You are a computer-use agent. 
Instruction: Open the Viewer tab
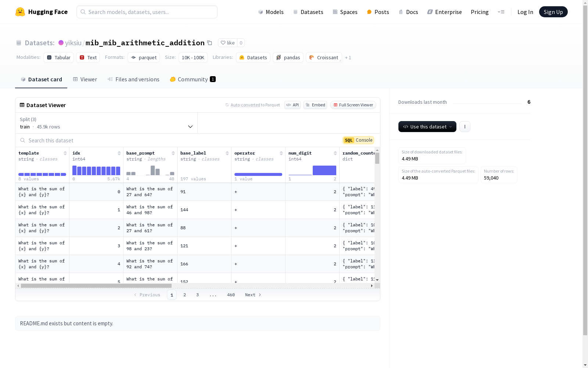[85, 79]
